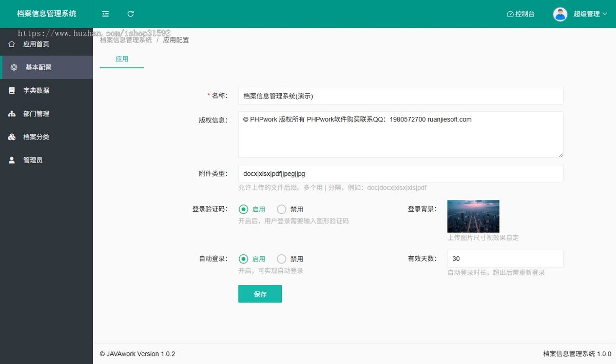
Task: Click the 附件类型 input field
Action: [x=400, y=173]
